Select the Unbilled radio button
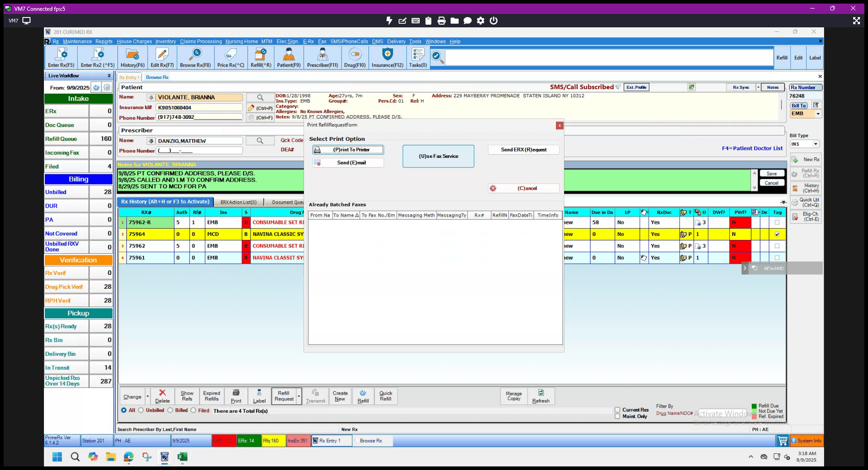Screen dimensions: 868x470 click(141, 410)
